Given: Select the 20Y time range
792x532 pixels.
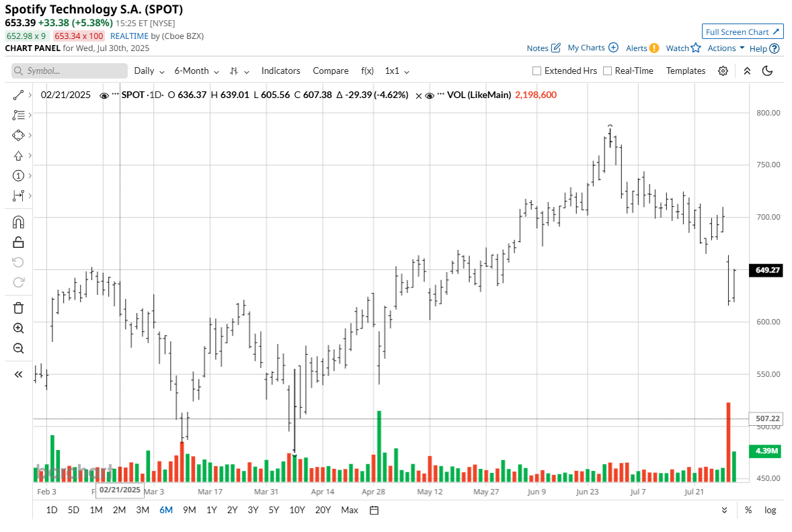Looking at the screenshot, I should [x=323, y=511].
